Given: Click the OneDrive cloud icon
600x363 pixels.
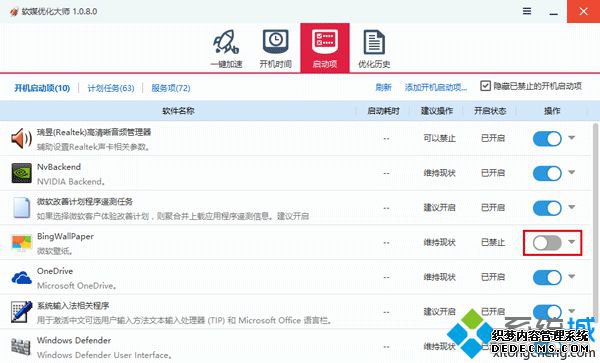Looking at the screenshot, I should 21,277.
